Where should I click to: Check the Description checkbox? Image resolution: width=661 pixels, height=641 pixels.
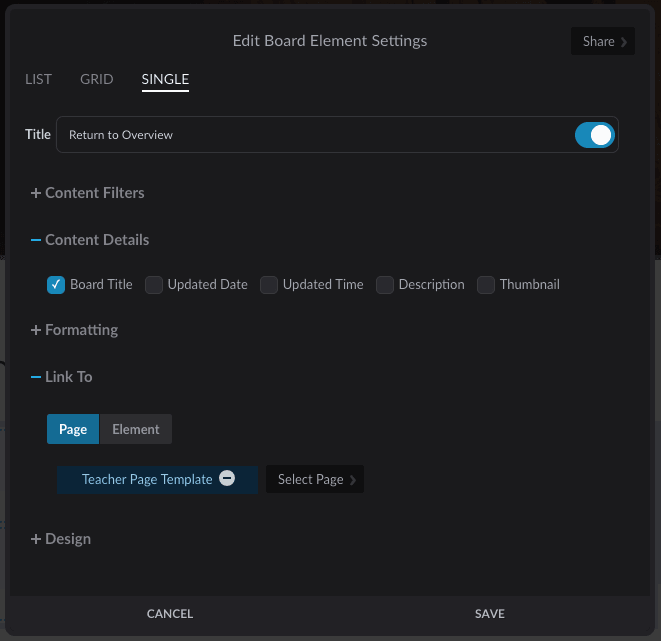coord(385,285)
